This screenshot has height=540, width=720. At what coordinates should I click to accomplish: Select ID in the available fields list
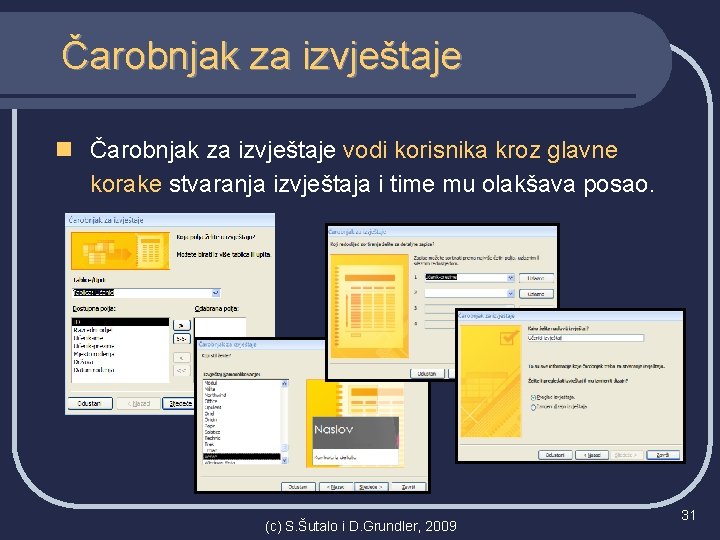[x=120, y=322]
